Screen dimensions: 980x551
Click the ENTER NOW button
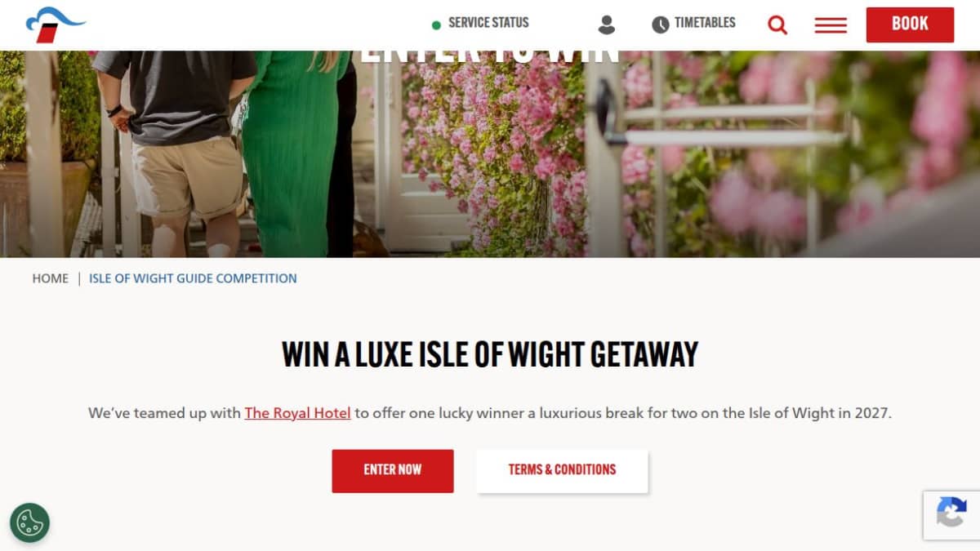(393, 471)
